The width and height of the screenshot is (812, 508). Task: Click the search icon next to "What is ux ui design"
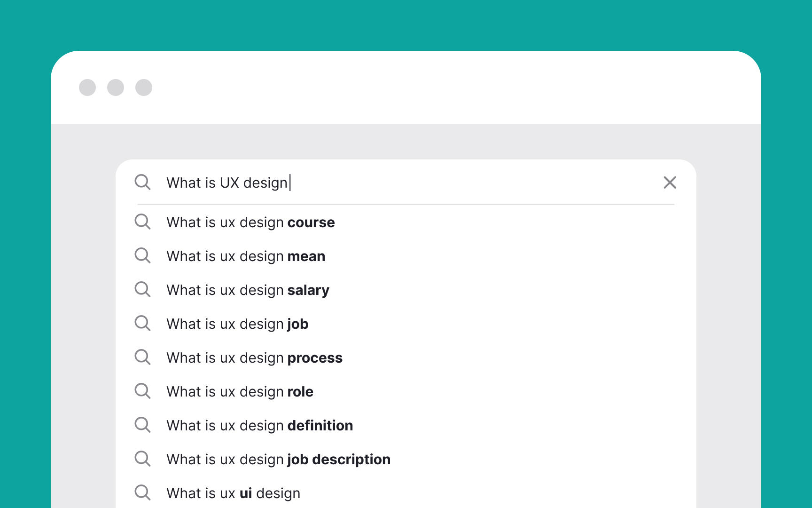(x=142, y=492)
